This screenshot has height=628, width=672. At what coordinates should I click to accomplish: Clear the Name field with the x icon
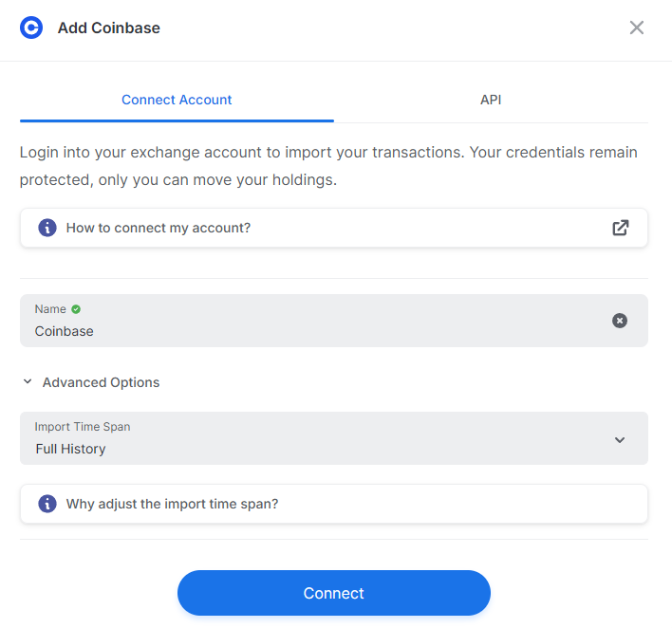coord(619,321)
